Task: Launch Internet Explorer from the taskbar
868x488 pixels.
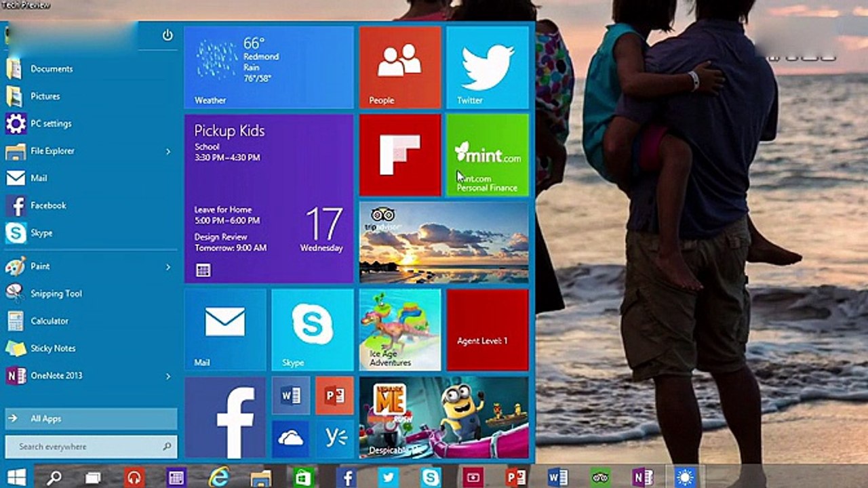Action: (219, 477)
